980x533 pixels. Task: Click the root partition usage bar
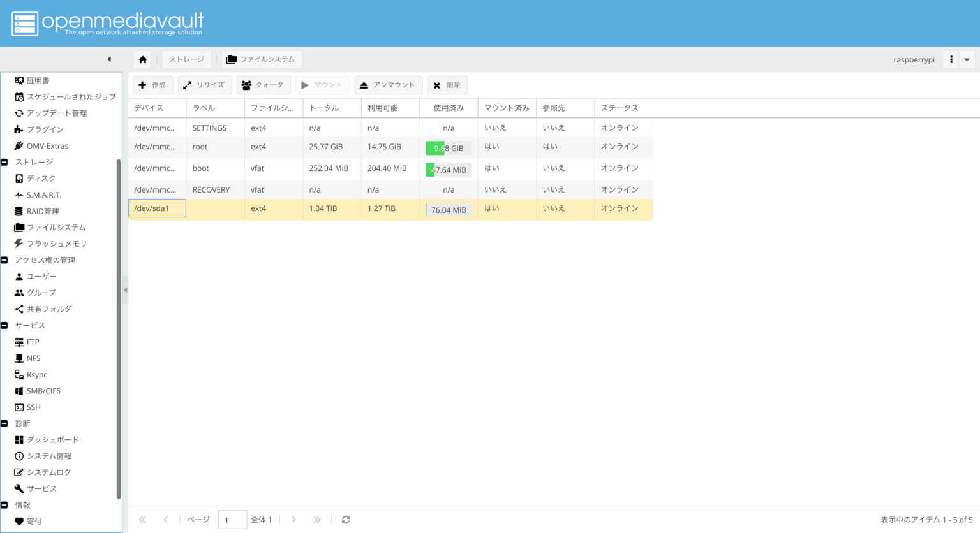[449, 148]
